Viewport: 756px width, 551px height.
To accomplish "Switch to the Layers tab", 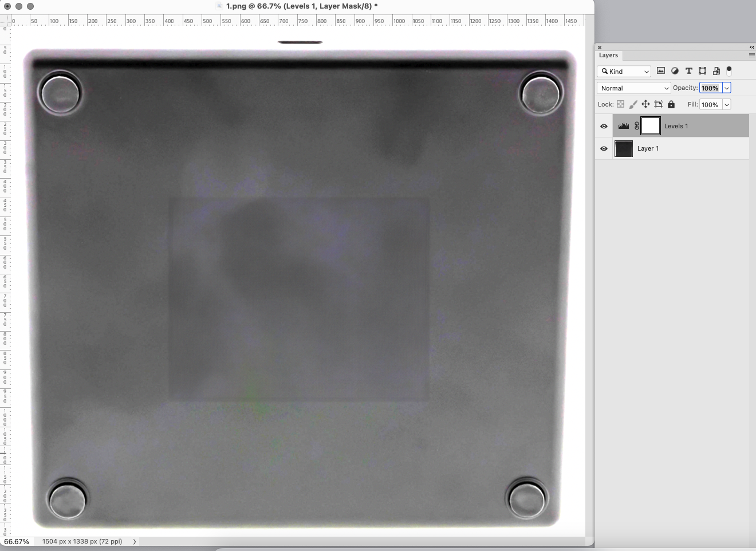I will pyautogui.click(x=608, y=55).
